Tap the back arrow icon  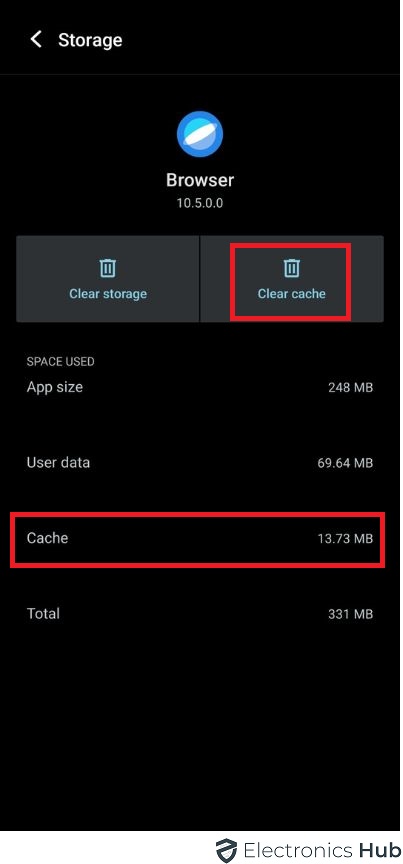36,40
